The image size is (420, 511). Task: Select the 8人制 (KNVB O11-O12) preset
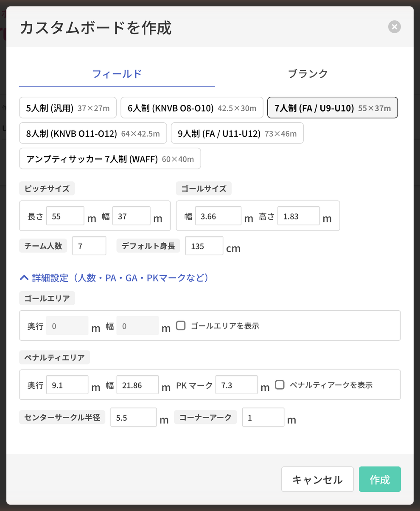pos(93,133)
